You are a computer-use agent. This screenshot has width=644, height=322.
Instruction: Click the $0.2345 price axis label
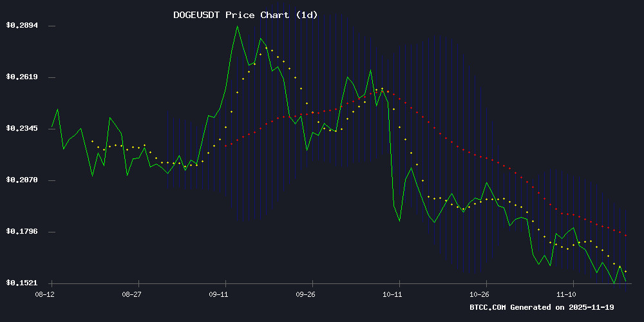coord(22,129)
